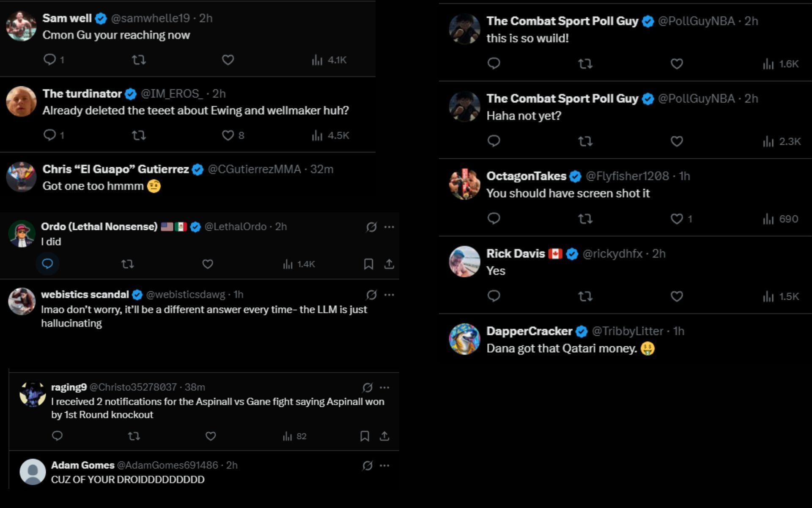This screenshot has width=812, height=508.
Task: Toggle like on "this is so wuild!" tweet
Action: [676, 64]
